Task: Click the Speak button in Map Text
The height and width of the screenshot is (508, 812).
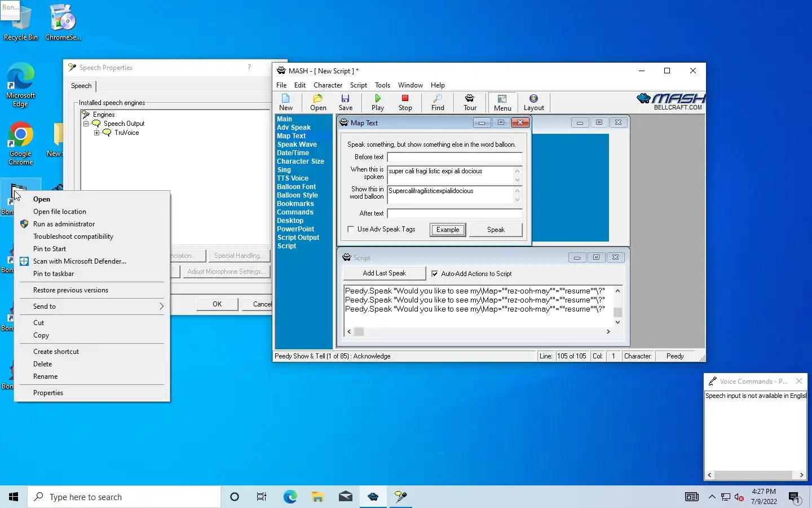Action: 496,230
